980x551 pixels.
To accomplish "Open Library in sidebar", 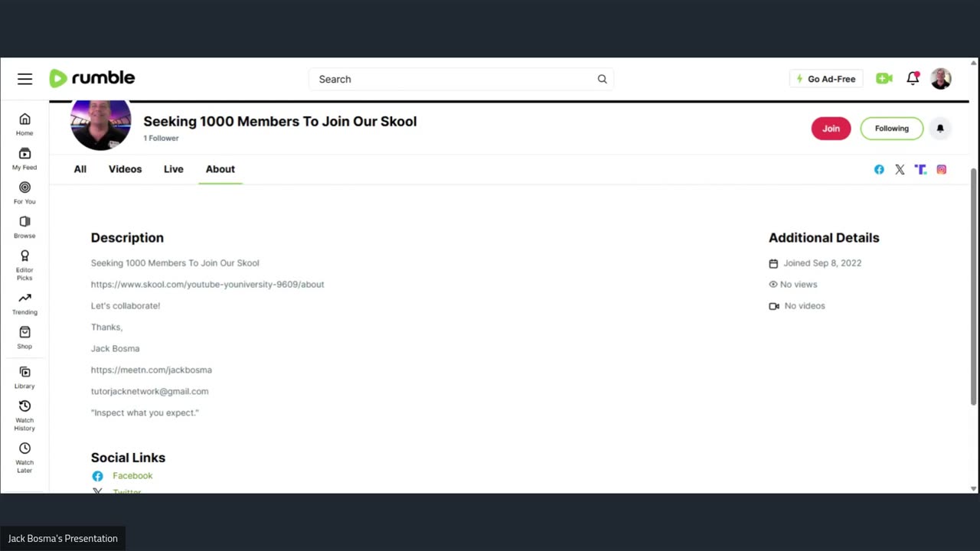I will (24, 377).
